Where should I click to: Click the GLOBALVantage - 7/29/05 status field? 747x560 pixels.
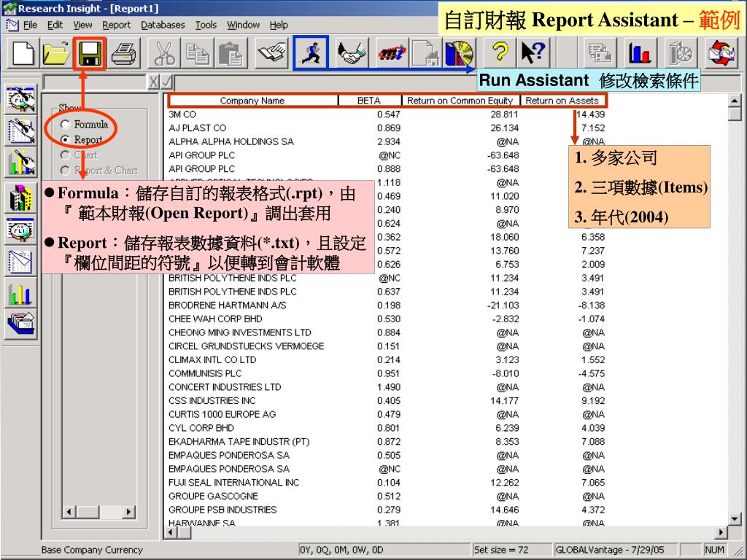pos(614,550)
